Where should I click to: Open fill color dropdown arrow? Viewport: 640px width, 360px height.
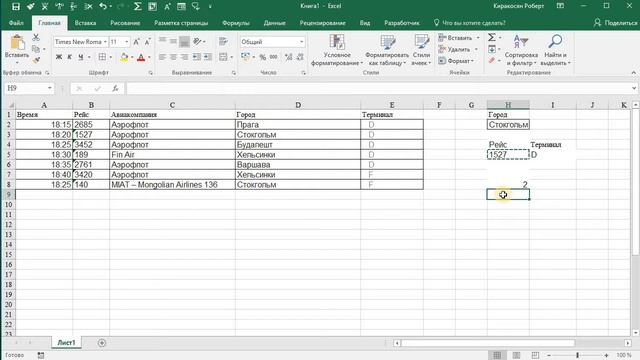(132, 57)
